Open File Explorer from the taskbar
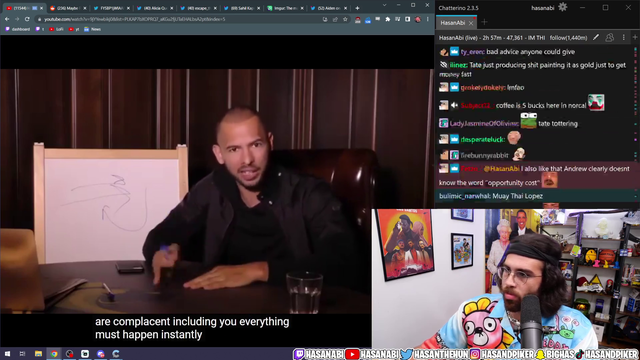 (x=38, y=354)
